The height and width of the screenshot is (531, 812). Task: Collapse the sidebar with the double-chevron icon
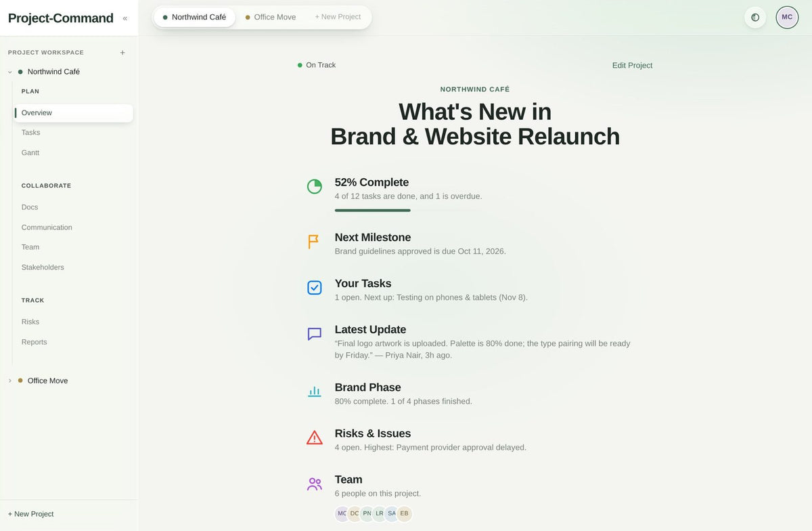pos(125,18)
